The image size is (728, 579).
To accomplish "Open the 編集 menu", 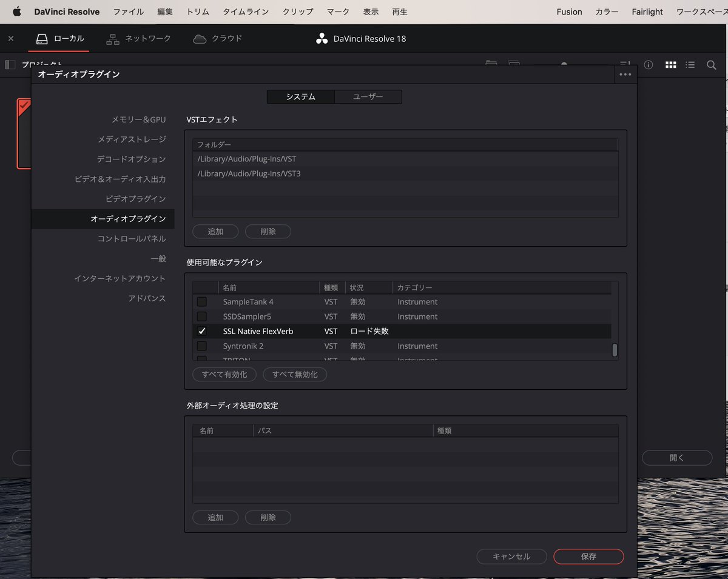I will 165,12.
